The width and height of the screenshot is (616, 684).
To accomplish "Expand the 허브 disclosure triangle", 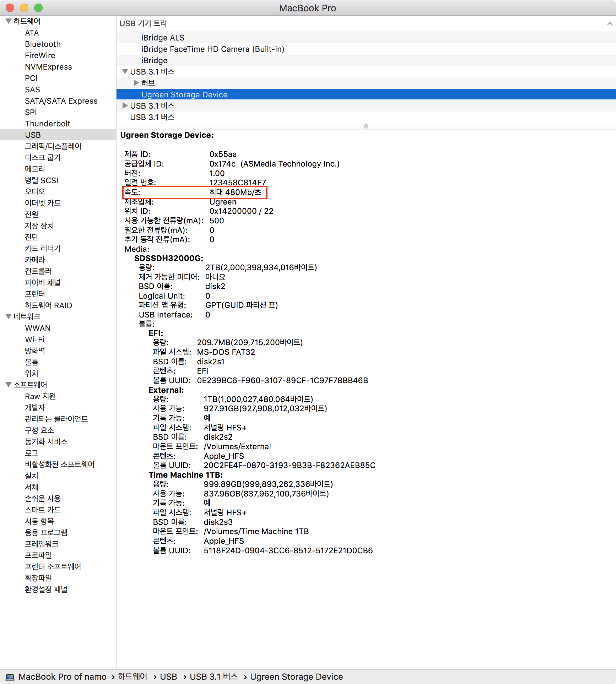I will (136, 83).
